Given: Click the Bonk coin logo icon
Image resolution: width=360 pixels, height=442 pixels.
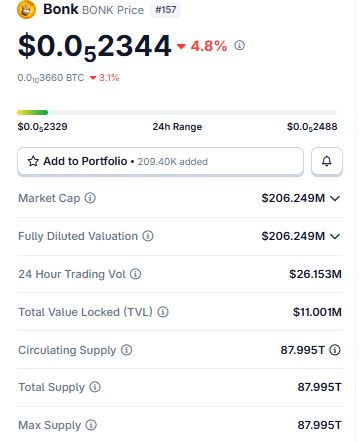Looking at the screenshot, I should point(26,9).
